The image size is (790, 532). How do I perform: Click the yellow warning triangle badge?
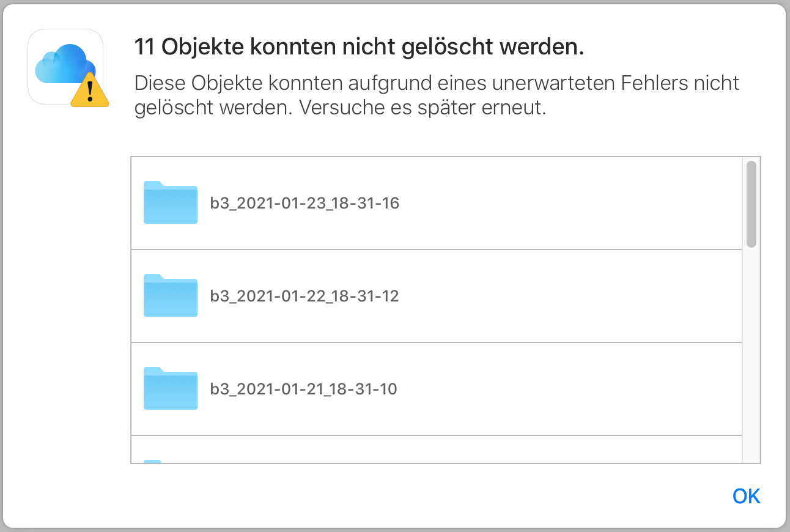pos(90,92)
